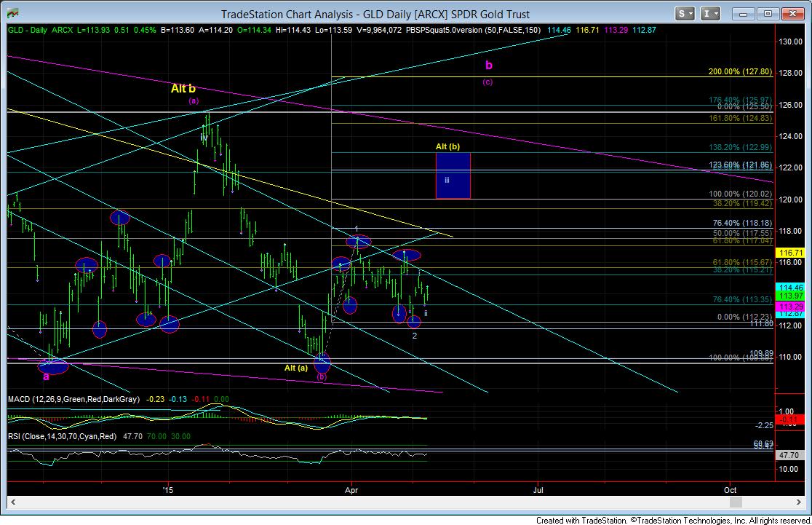
Task: Select the magenta 'b' wave label
Action: 488,66
